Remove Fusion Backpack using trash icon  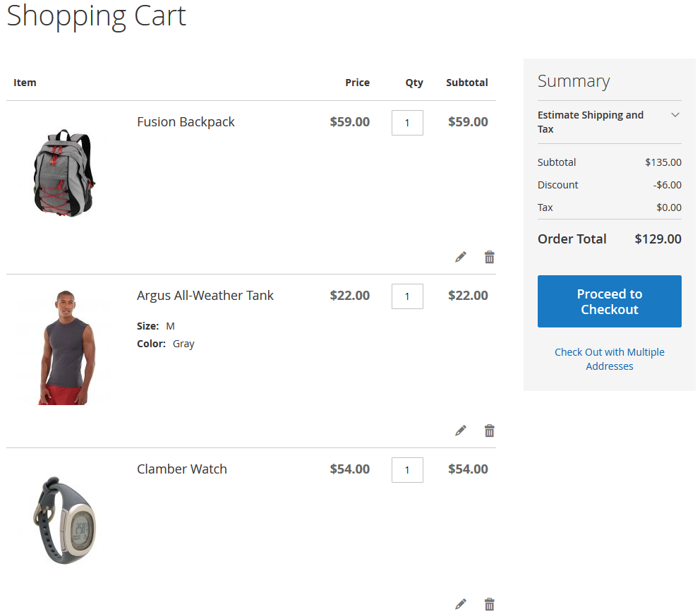pyautogui.click(x=489, y=257)
